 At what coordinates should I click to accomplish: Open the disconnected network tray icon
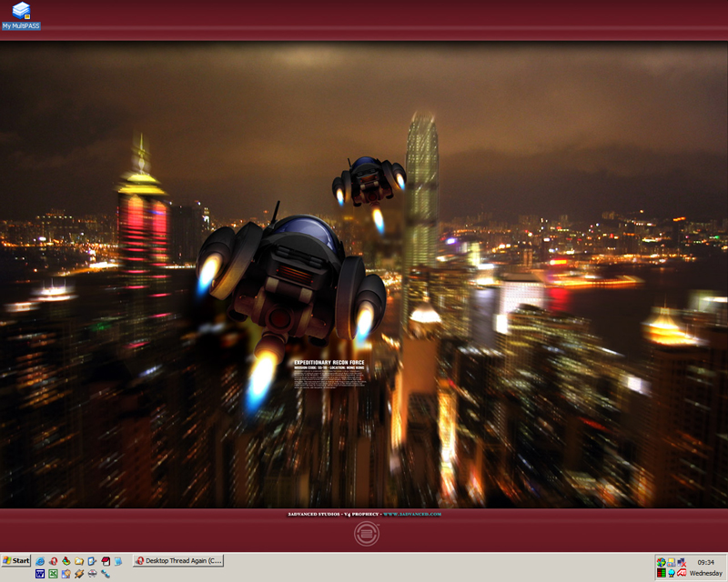tap(682, 562)
